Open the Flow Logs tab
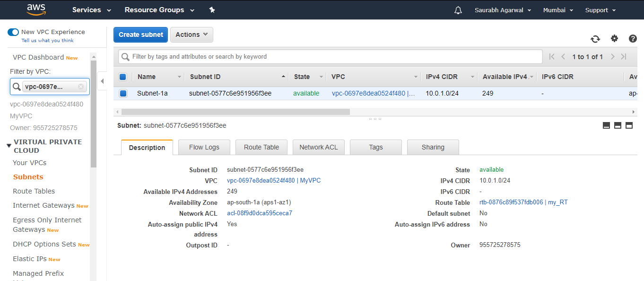The image size is (644, 281). point(204,147)
